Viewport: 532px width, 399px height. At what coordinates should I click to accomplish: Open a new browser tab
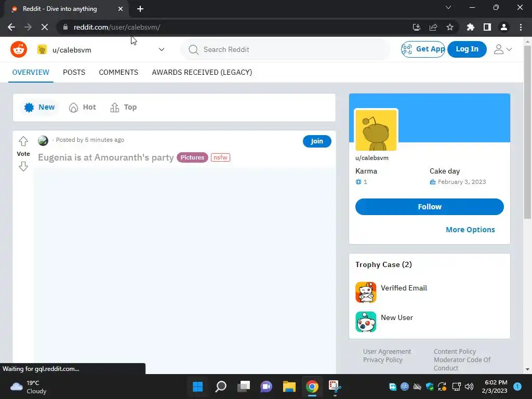[x=140, y=9]
